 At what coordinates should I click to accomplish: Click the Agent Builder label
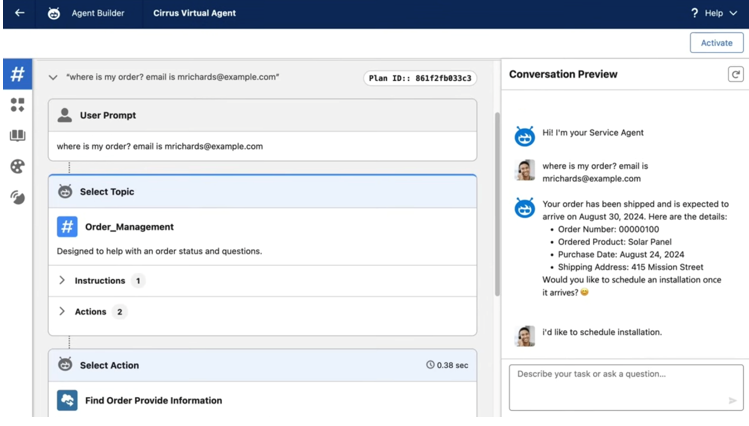click(96, 14)
